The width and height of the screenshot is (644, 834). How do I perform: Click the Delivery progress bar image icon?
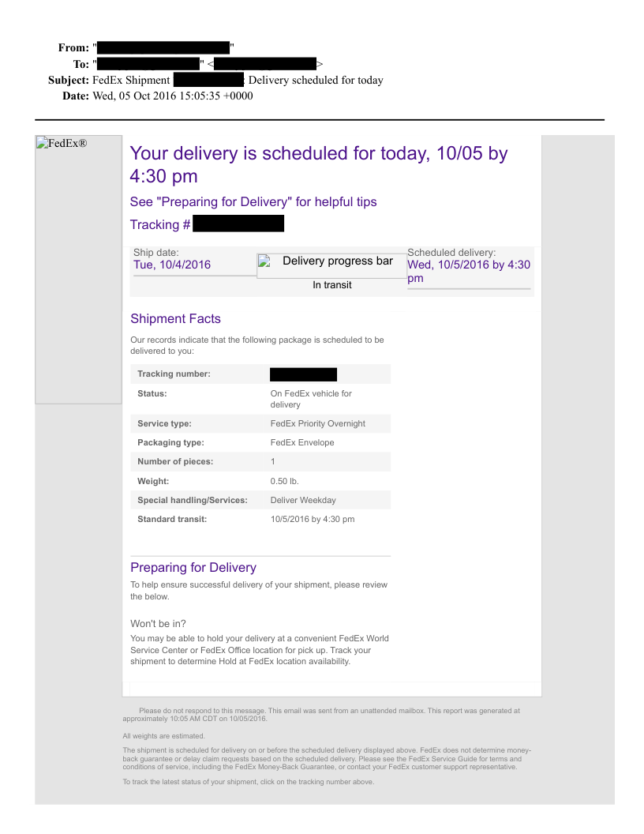tap(264, 262)
